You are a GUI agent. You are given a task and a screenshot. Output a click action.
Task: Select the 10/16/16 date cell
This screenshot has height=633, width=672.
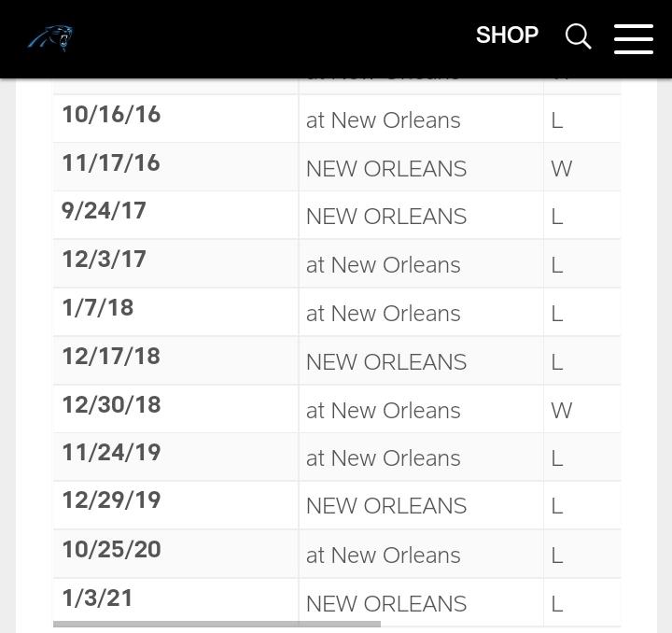(x=175, y=119)
